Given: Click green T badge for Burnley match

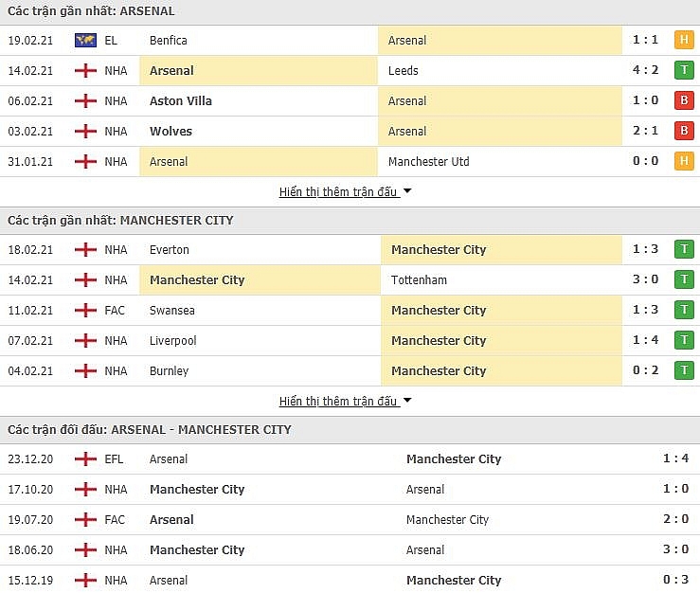Looking at the screenshot, I should click(684, 371).
